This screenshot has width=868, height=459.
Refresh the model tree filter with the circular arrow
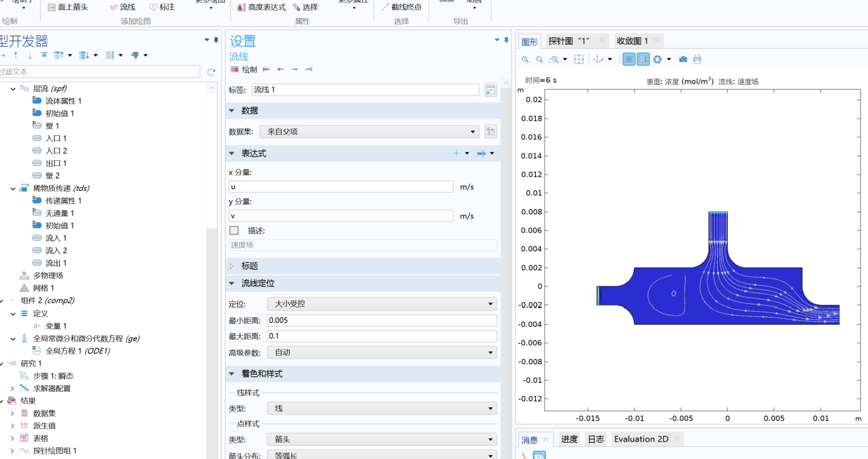tap(211, 71)
